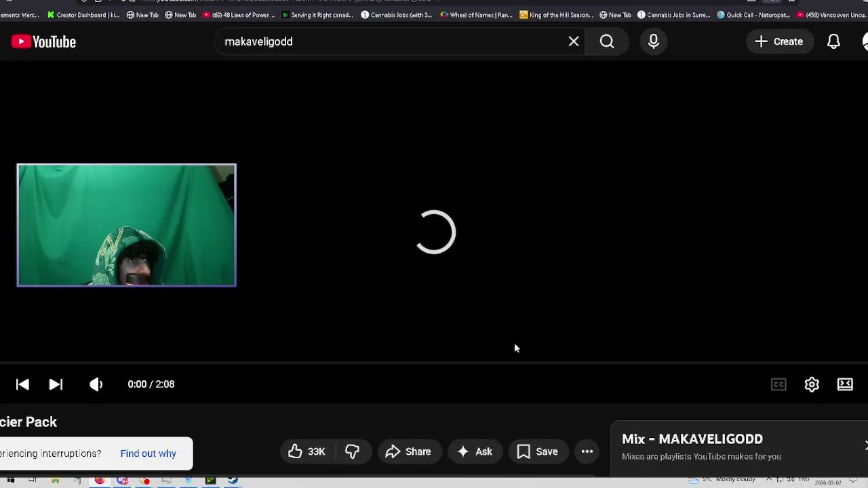Click the webcam overlay thumbnail
Screen dimensions: 868x488
(127, 225)
